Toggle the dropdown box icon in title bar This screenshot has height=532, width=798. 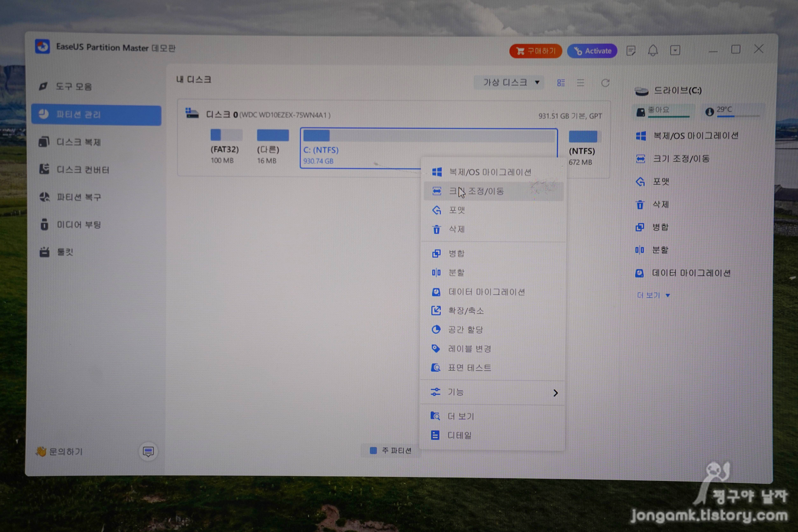click(675, 51)
